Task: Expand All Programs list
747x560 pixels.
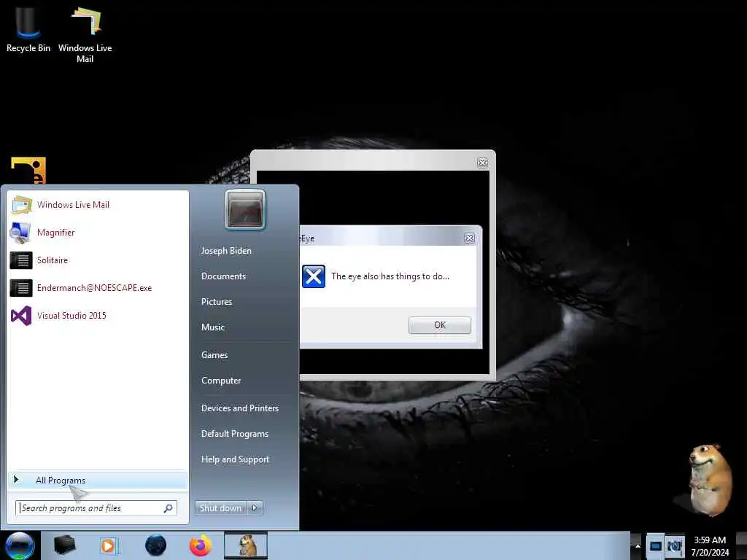Action: point(98,480)
